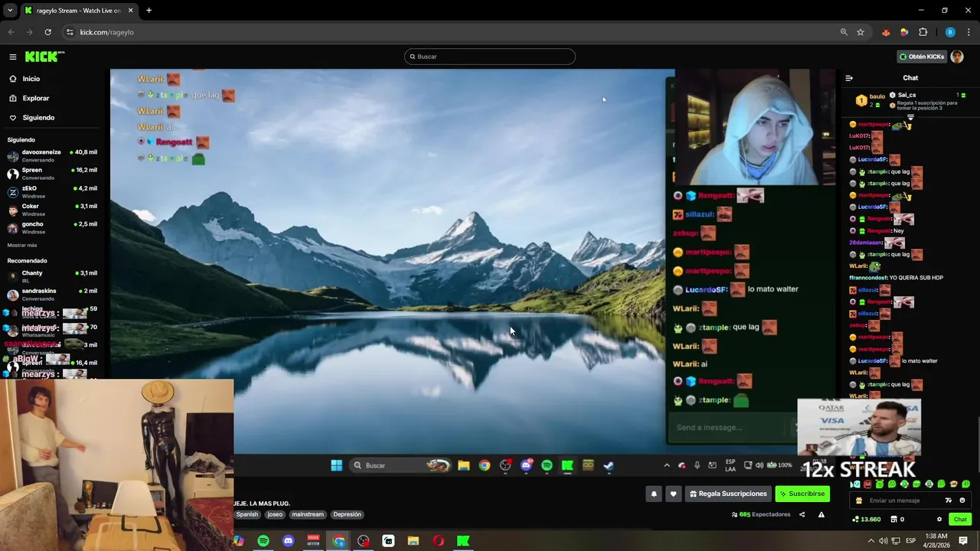The height and width of the screenshot is (551, 980).
Task: Open the emoji picker in chat input
Action: [962, 500]
